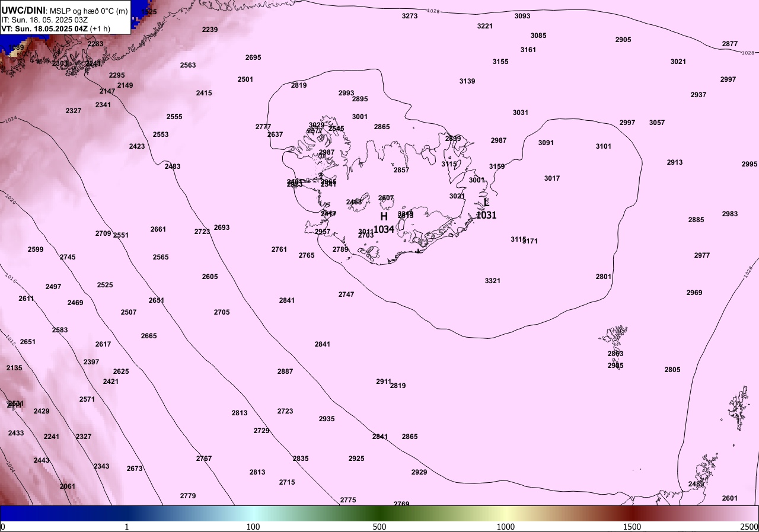Click the H high-pressure marker

coord(384,217)
